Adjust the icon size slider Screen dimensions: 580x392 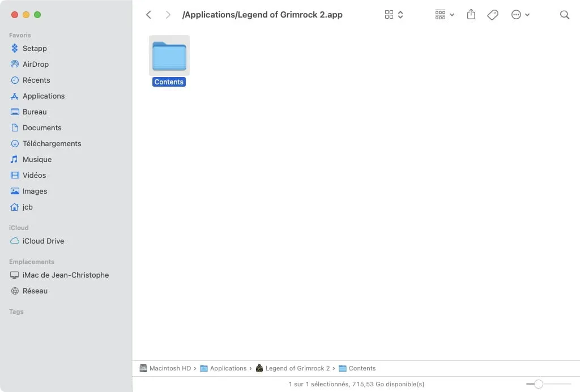(539, 384)
